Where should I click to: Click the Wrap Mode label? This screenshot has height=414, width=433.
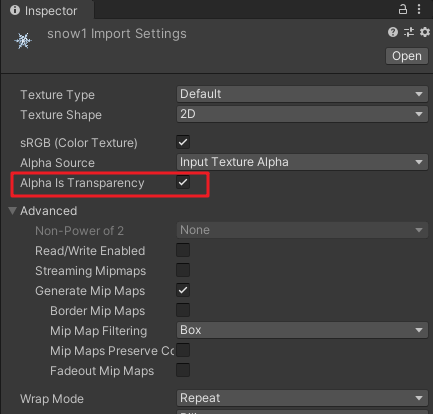(x=52, y=399)
